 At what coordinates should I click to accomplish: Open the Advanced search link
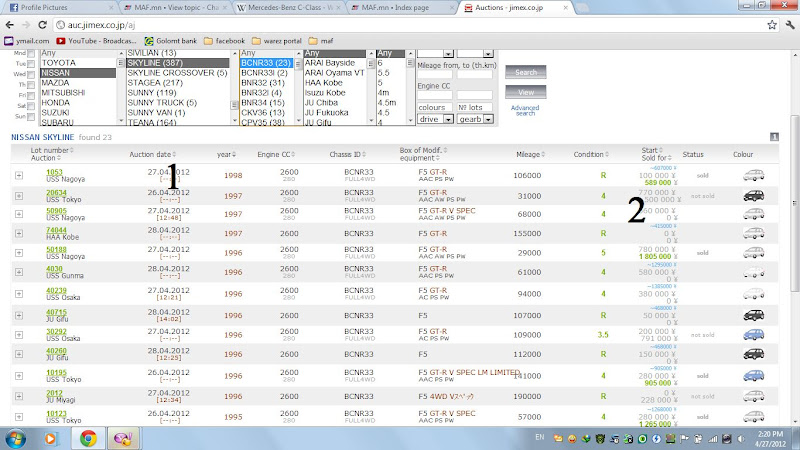pos(525,110)
